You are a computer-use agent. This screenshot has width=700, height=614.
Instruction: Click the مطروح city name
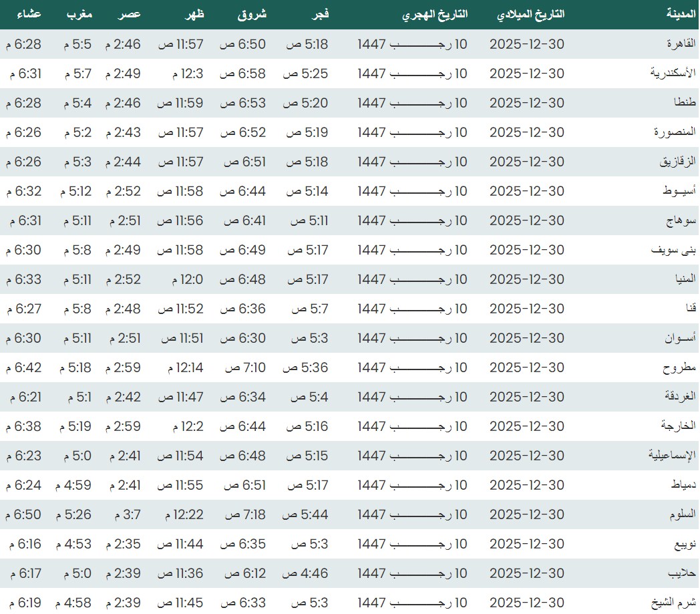point(679,367)
